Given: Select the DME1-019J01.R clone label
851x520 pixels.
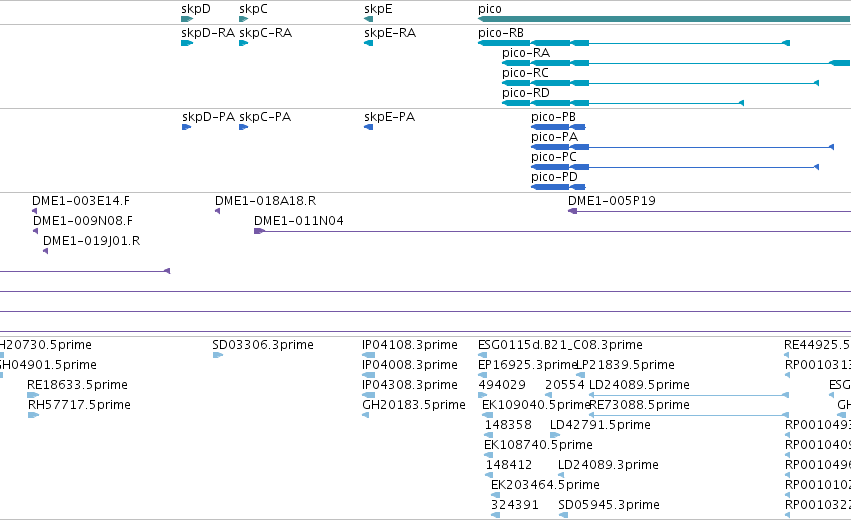Looking at the screenshot, I should (91, 241).
